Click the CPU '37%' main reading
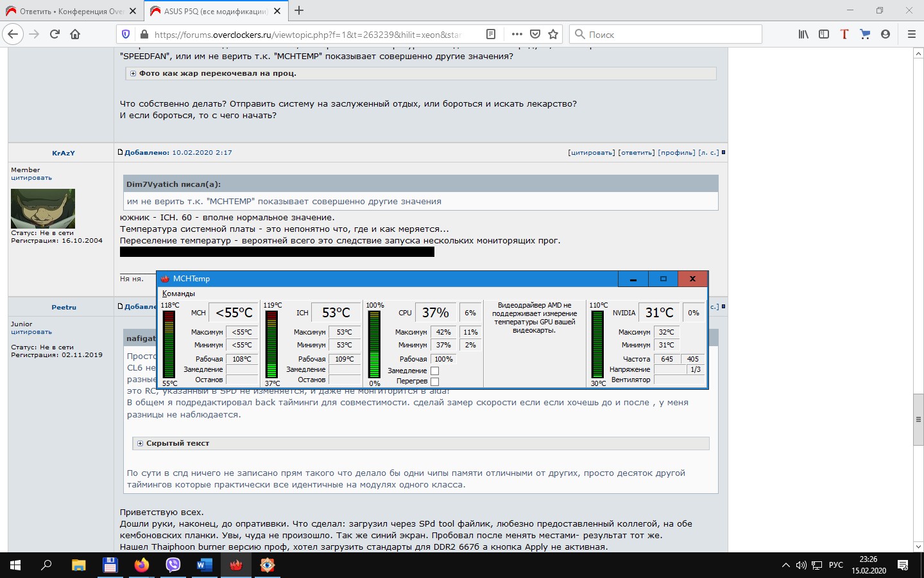924x578 pixels. [x=435, y=313]
